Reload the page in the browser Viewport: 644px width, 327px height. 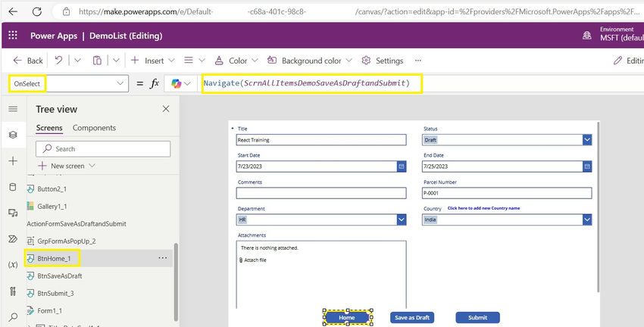(x=37, y=11)
